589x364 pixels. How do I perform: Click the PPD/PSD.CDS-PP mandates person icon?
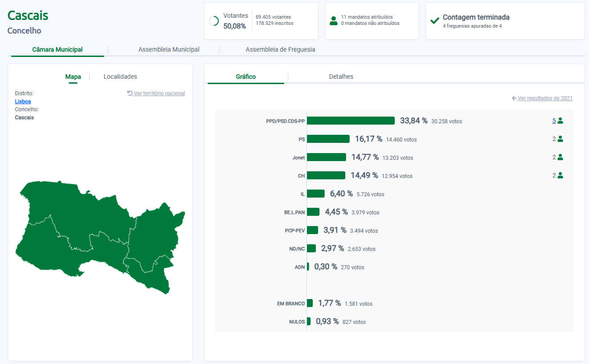(x=560, y=121)
